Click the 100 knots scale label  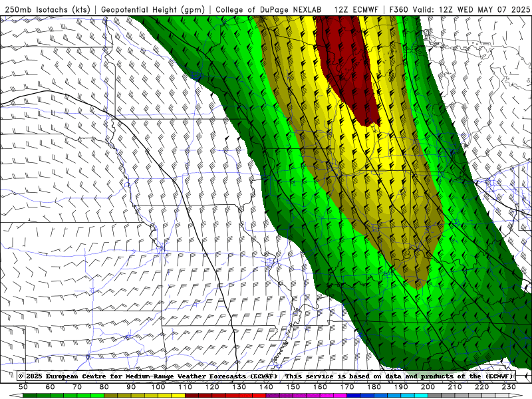coord(158,387)
